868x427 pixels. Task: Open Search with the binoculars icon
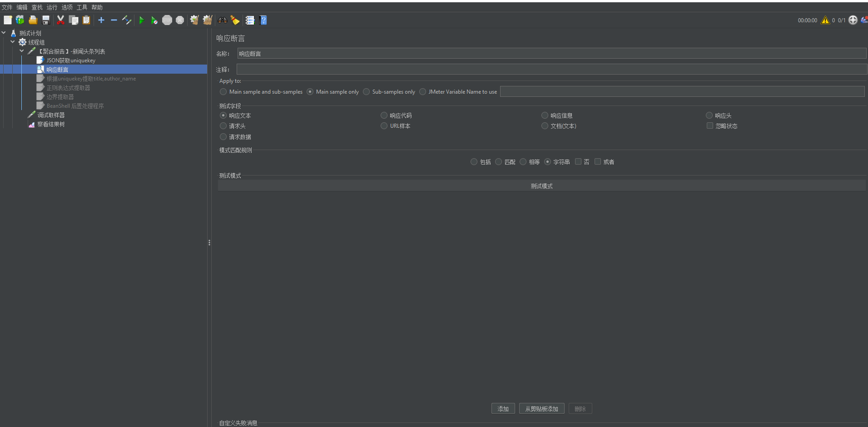(222, 20)
